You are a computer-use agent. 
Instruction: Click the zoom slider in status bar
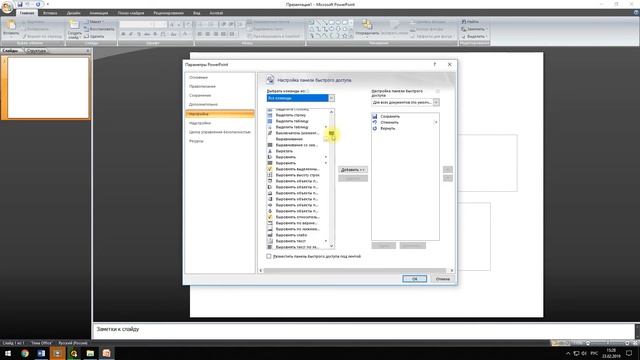pos(607,343)
